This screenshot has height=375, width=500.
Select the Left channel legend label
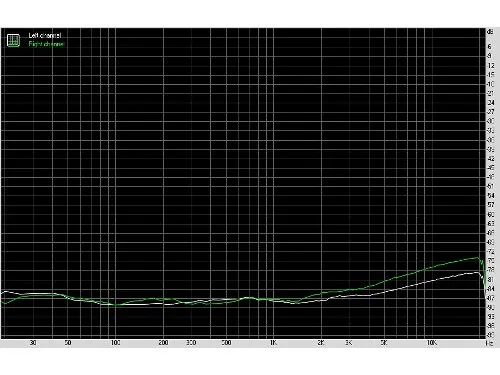[x=45, y=35]
